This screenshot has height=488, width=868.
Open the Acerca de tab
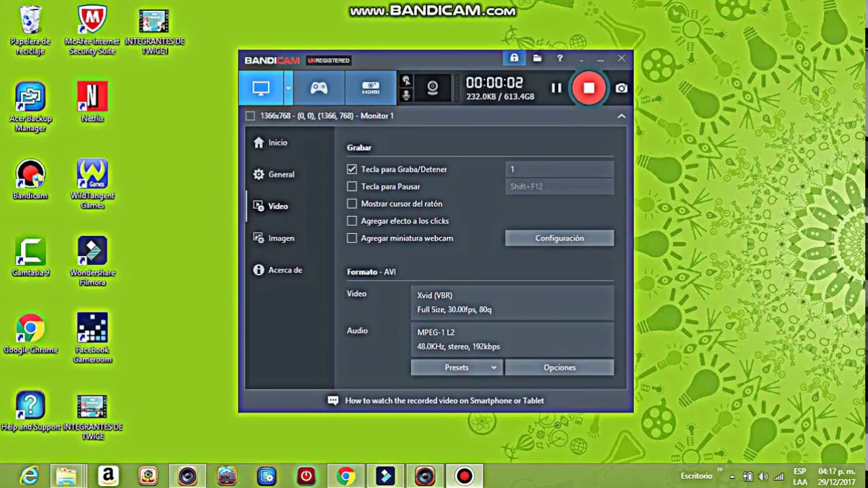pyautogui.click(x=277, y=270)
